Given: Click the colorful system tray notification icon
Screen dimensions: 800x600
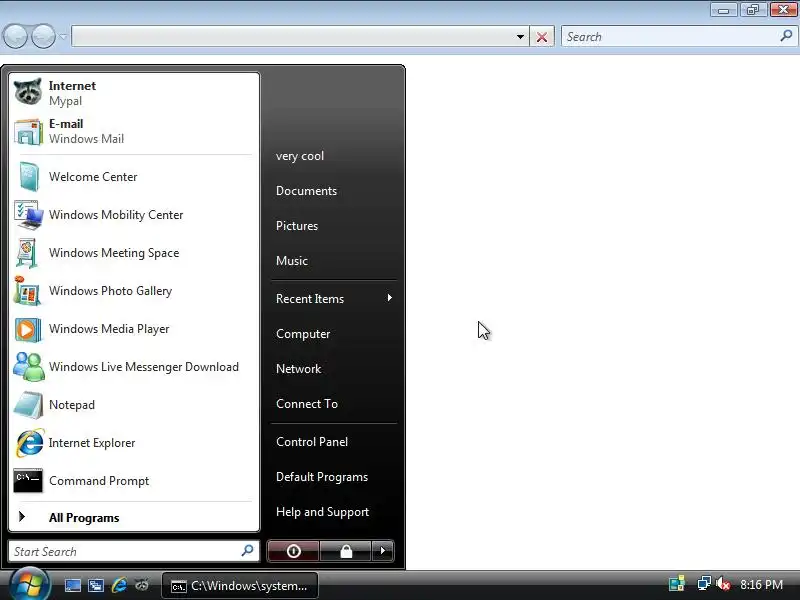Looking at the screenshot, I should point(677,584).
